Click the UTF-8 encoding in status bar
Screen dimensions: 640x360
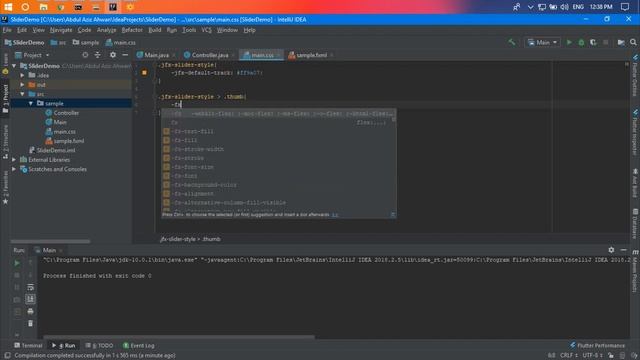[592, 356]
